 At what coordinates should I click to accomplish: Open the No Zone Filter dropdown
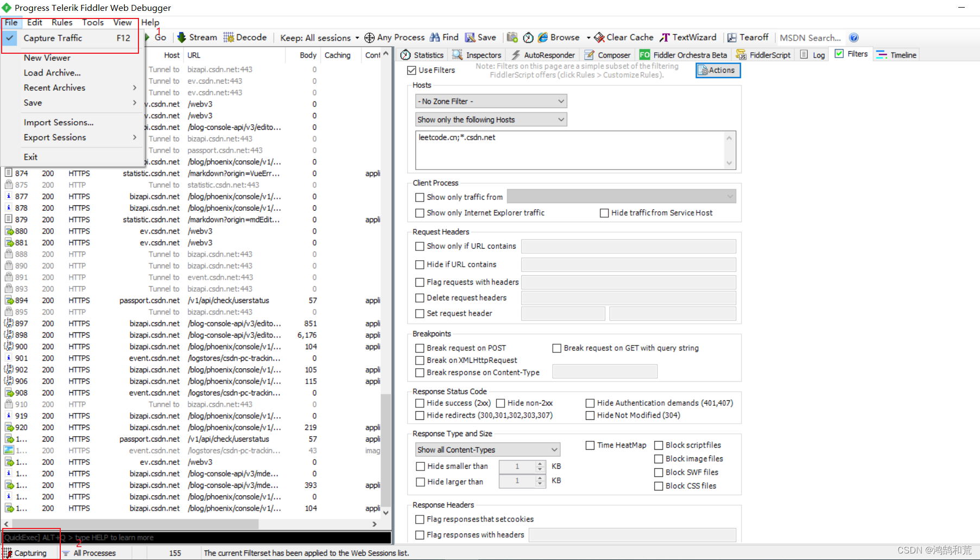pos(491,101)
